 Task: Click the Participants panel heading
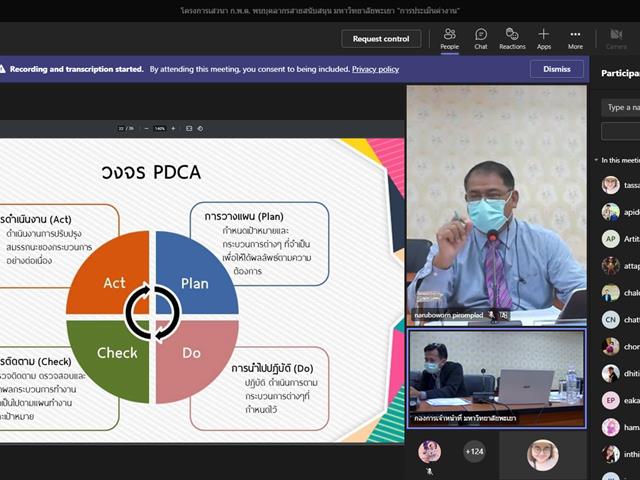[620, 73]
